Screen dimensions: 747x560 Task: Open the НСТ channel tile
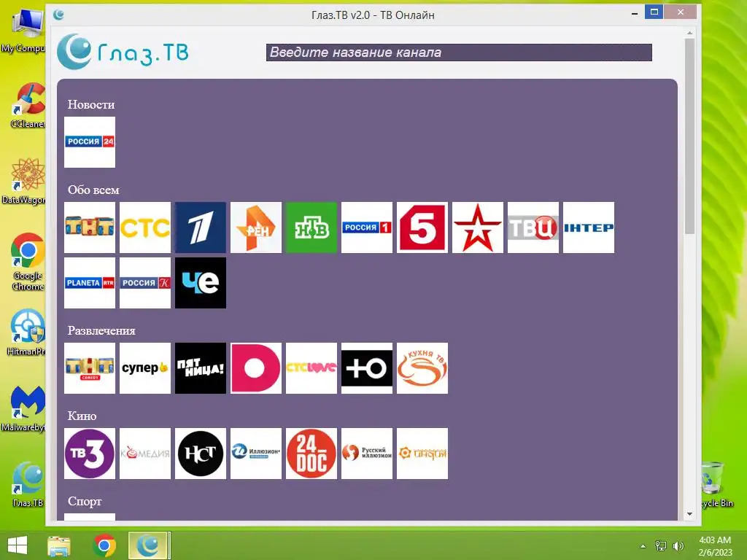201,454
